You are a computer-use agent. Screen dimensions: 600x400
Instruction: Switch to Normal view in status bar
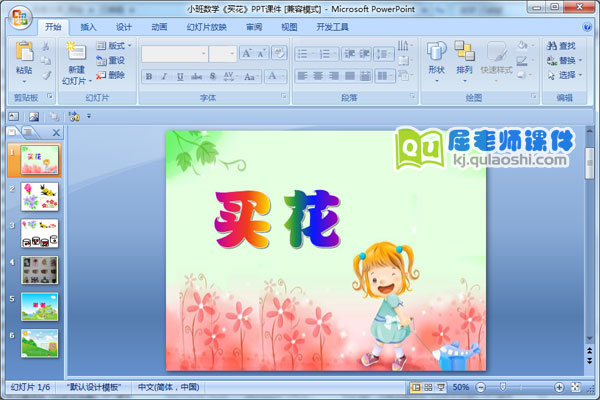(415, 387)
